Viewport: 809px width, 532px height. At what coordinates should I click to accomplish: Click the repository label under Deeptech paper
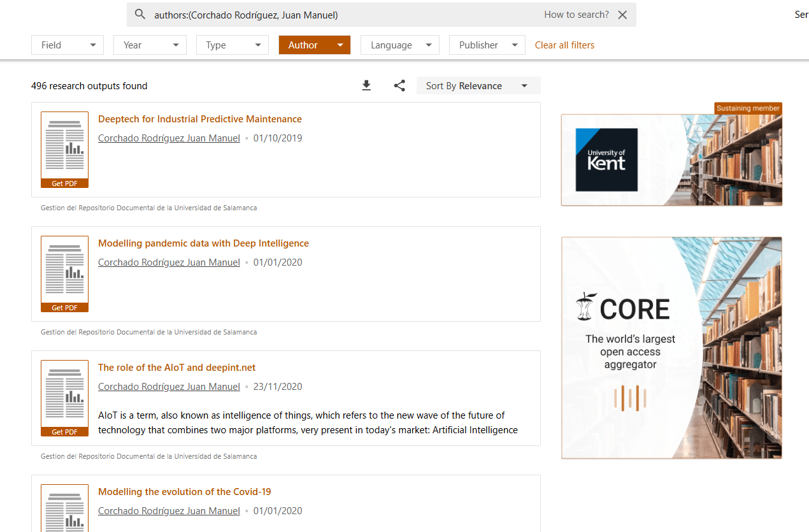(148, 208)
